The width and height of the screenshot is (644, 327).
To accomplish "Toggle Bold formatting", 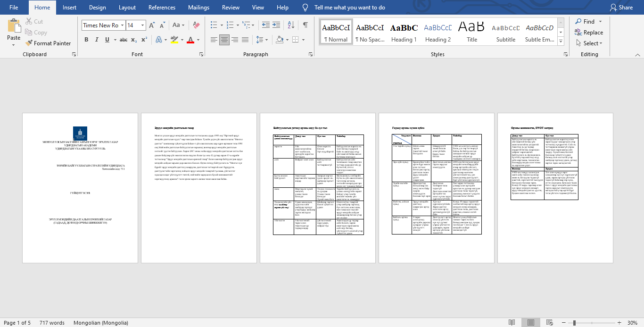I will 86,40.
